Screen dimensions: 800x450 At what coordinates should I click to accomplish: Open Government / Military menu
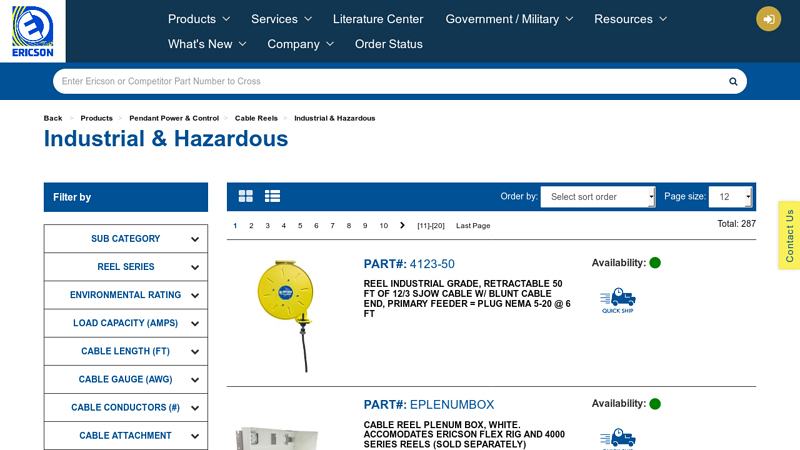(509, 19)
